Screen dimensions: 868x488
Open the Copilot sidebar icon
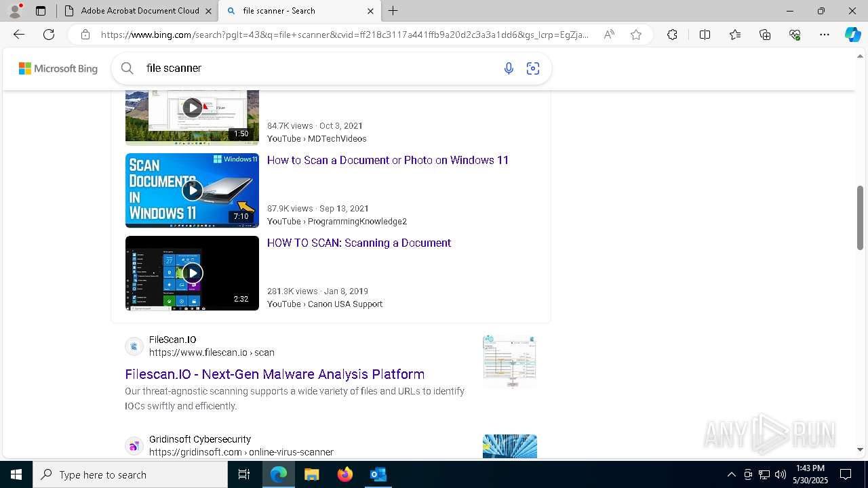click(852, 35)
